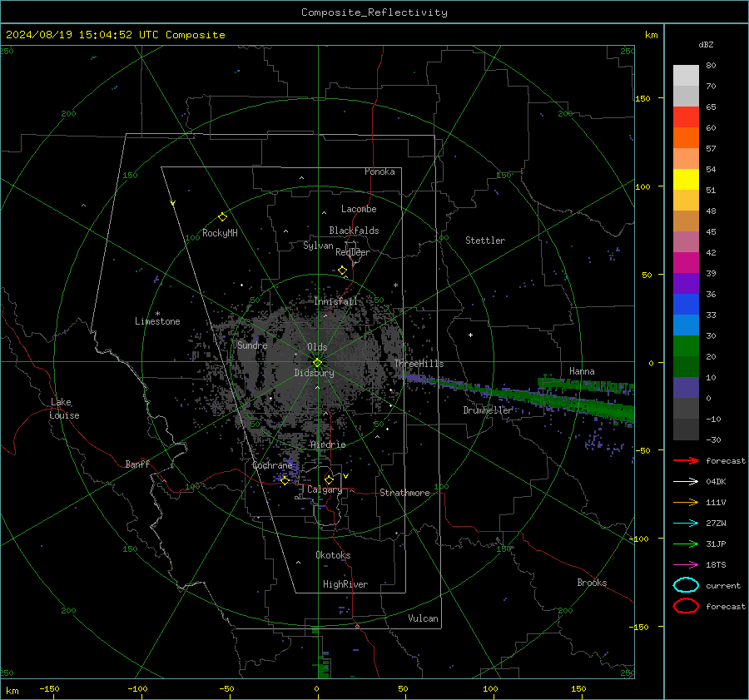Viewport: 749px width, 700px height.
Task: Click the ThreeHills city label
Action: [419, 364]
